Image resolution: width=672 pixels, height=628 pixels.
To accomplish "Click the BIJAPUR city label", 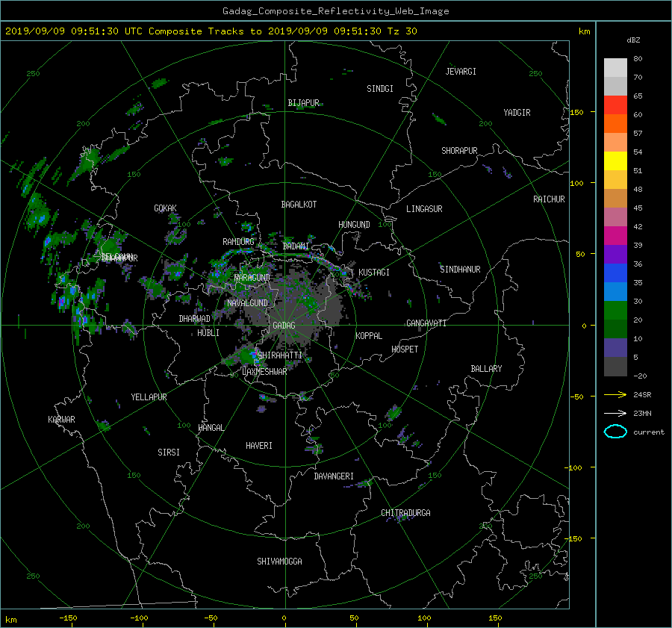I will click(x=303, y=103).
